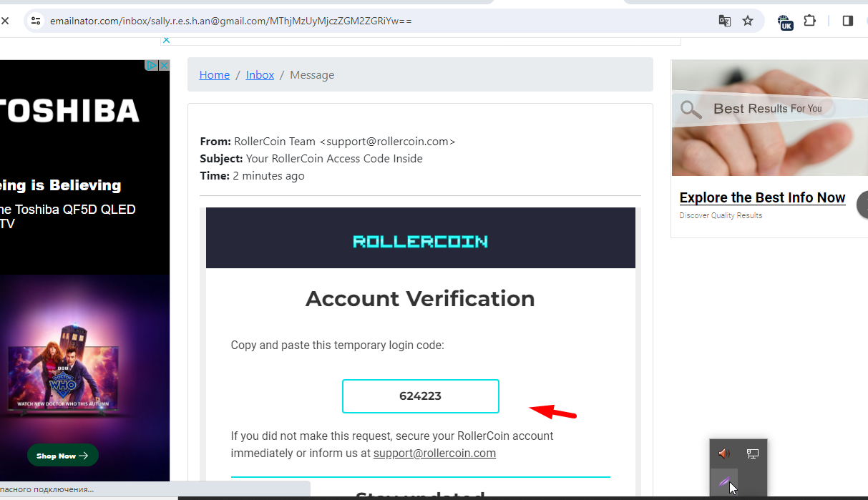Image resolution: width=868 pixels, height=500 pixels.
Task: Close the Toshiba ad with X icon
Action: point(164,65)
